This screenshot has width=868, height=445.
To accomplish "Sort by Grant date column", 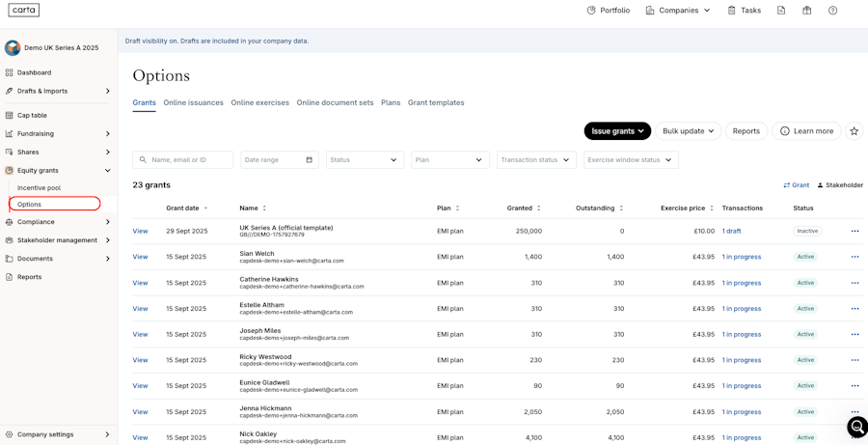I will point(185,209).
